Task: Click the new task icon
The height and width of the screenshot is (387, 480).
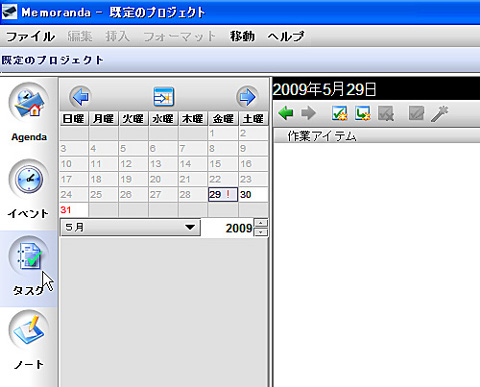Action: pos(340,113)
